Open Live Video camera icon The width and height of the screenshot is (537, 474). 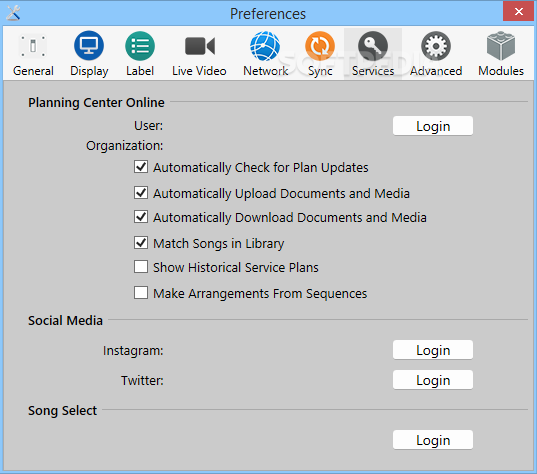click(200, 46)
